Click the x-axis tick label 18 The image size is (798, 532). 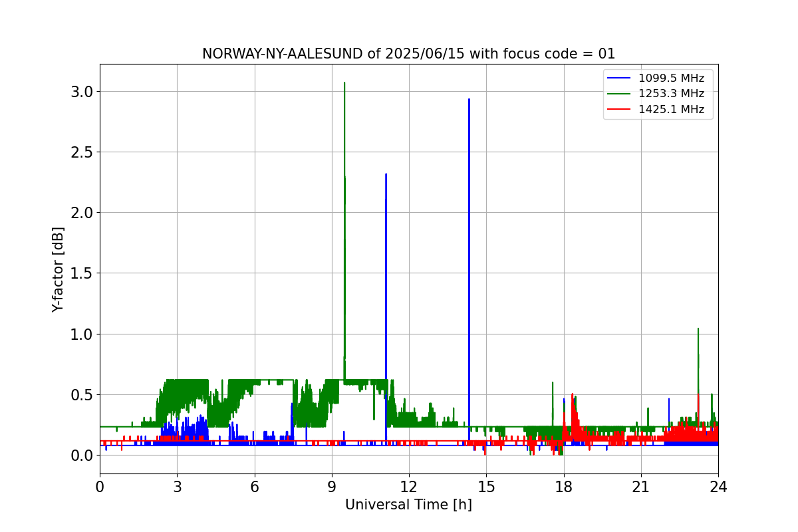point(564,486)
